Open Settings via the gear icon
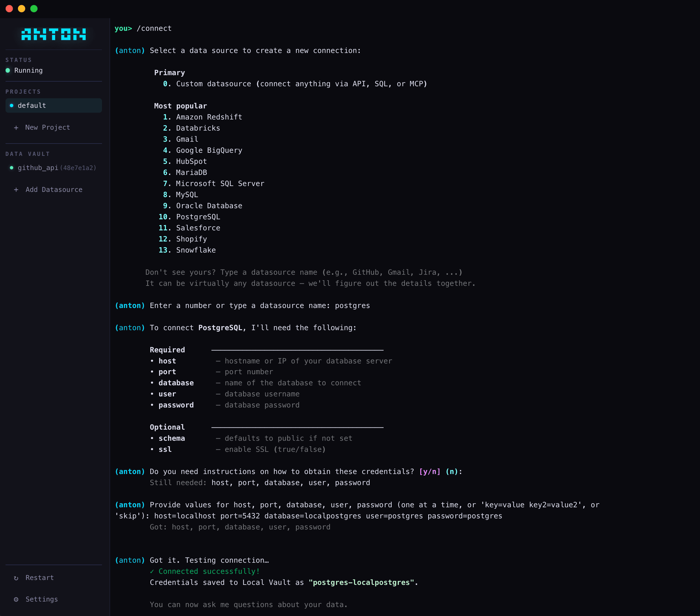Screen dimensions: 700x616 [x=16, y=599]
